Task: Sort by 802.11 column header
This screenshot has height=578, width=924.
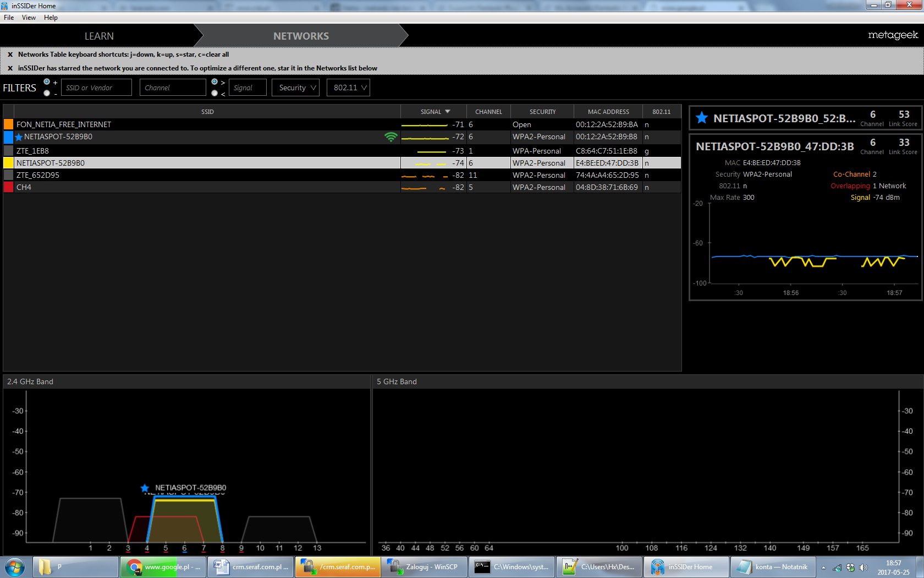Action: tap(662, 112)
